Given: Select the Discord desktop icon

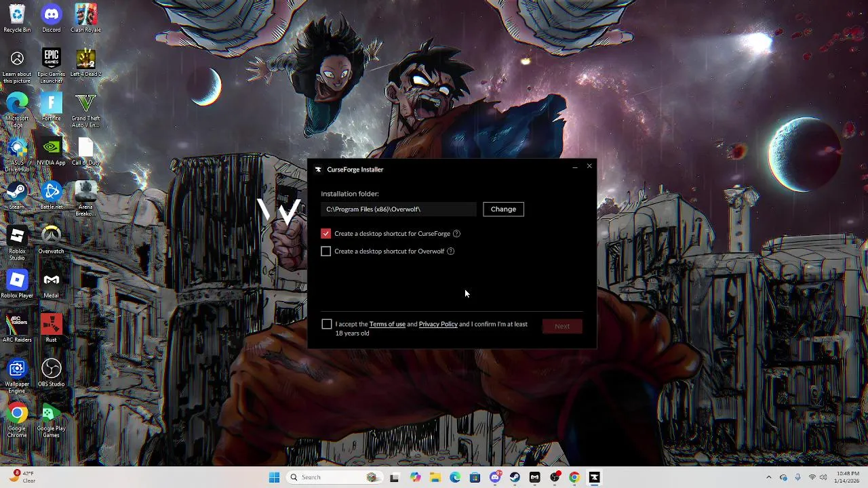Looking at the screenshot, I should pos(52,18).
